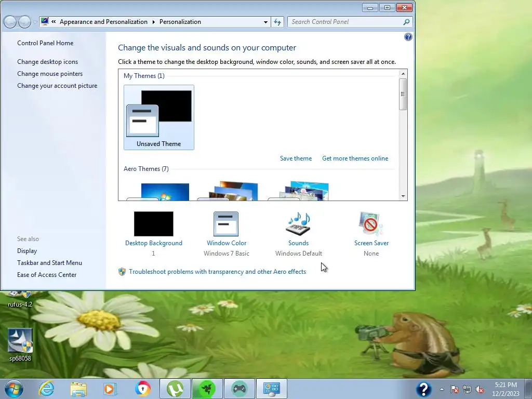Open recent pages dropdown beside Forward button
The width and height of the screenshot is (532, 399).
click(x=35, y=22)
